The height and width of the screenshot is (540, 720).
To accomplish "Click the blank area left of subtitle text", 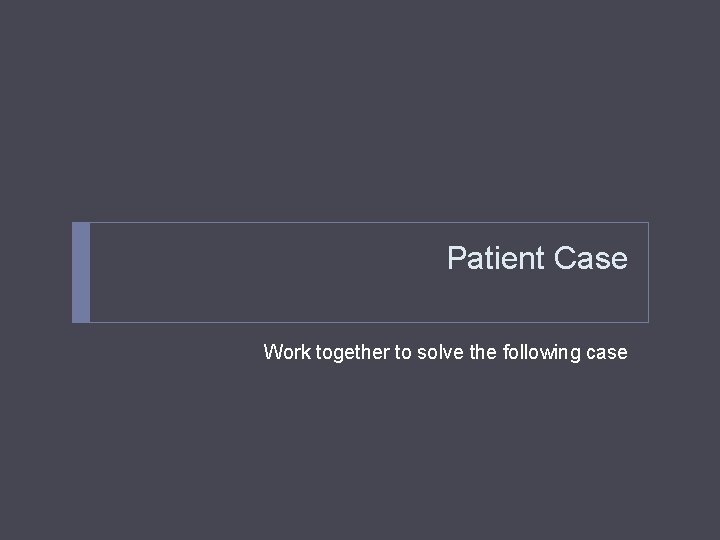I will tap(150, 352).
